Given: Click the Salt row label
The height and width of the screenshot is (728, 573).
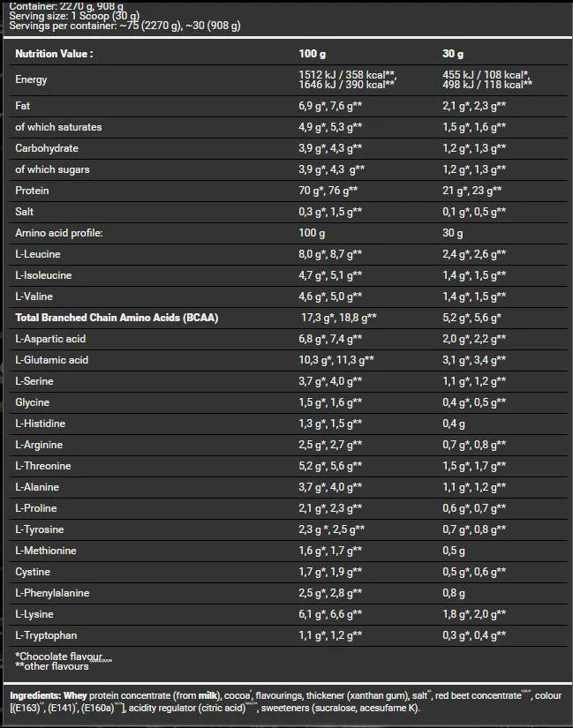Looking at the screenshot, I should 26,212.
